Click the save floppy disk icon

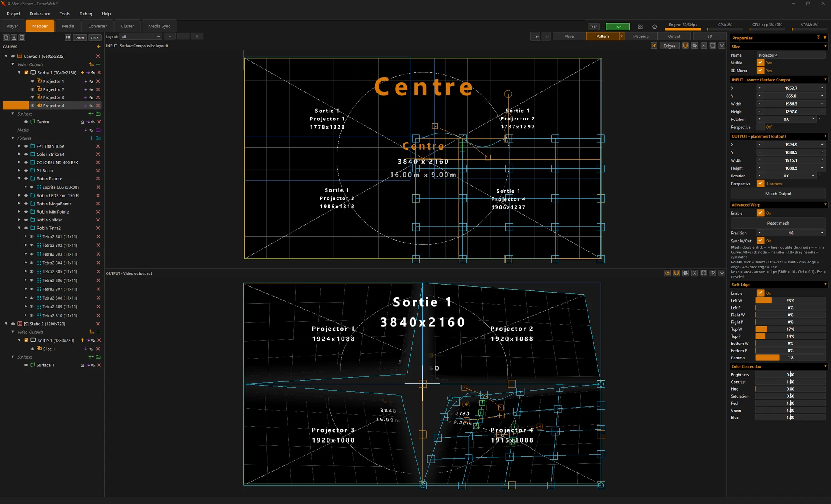(22, 37)
